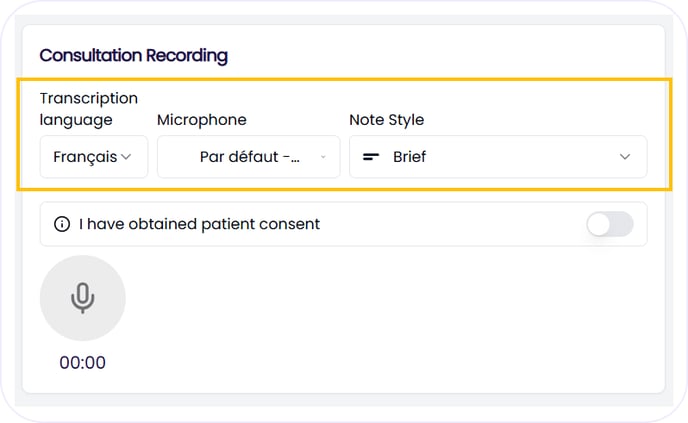Open the Français transcription language dropdown
Image resolution: width=688 pixels, height=423 pixels.
[x=93, y=157]
